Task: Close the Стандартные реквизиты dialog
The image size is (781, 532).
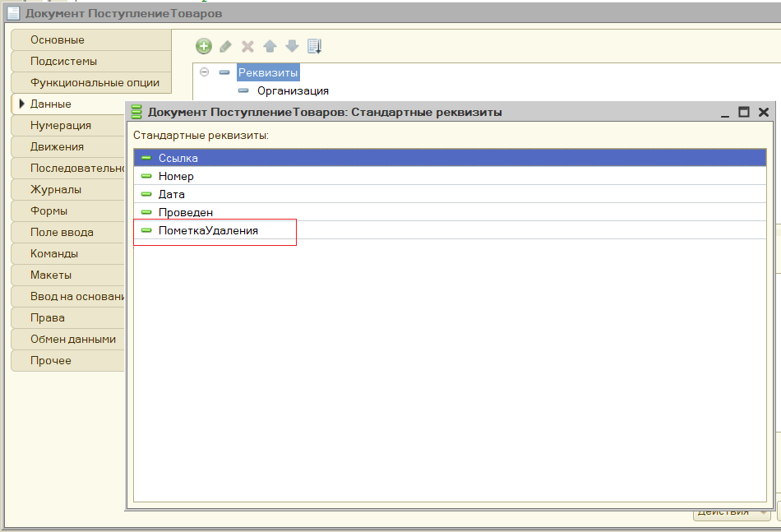Action: (x=763, y=112)
